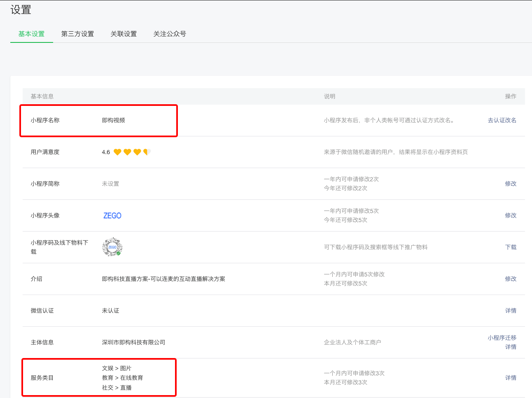Click 下载 for the mini program code
This screenshot has height=398, width=532.
click(x=511, y=247)
